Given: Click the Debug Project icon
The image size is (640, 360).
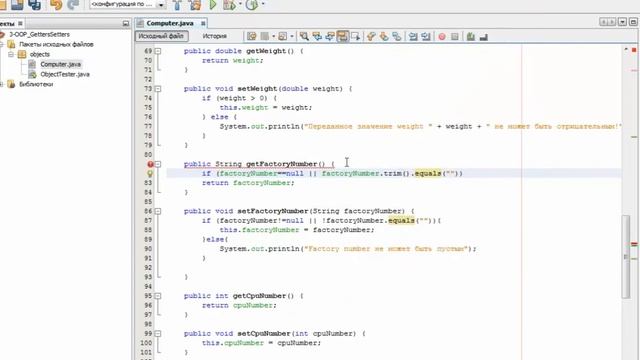Looking at the screenshot, I should click(229, 5).
